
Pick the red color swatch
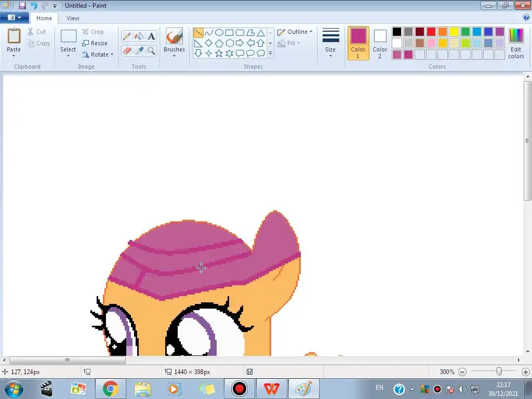[x=431, y=32]
